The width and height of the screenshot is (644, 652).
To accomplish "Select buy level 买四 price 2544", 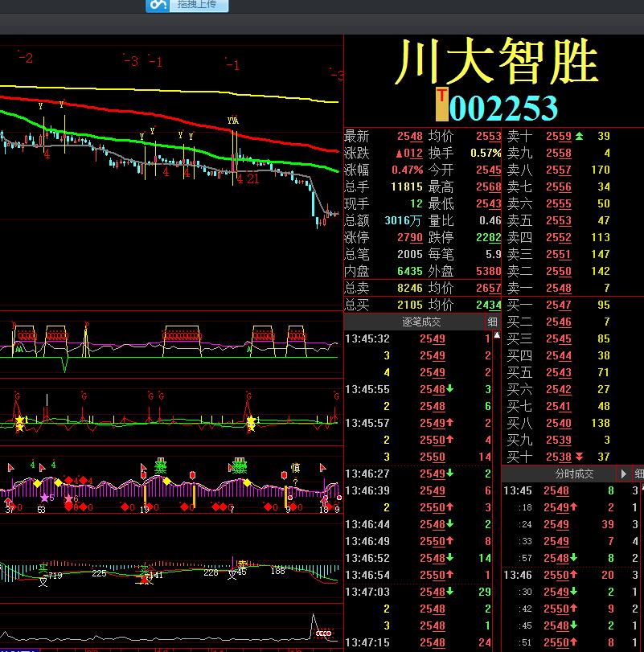I will click(x=558, y=356).
